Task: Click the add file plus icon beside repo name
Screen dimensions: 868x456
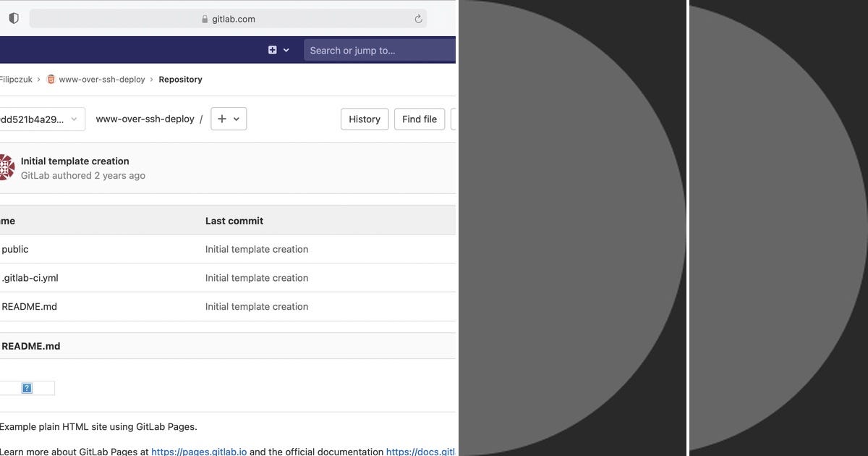Action: point(223,119)
